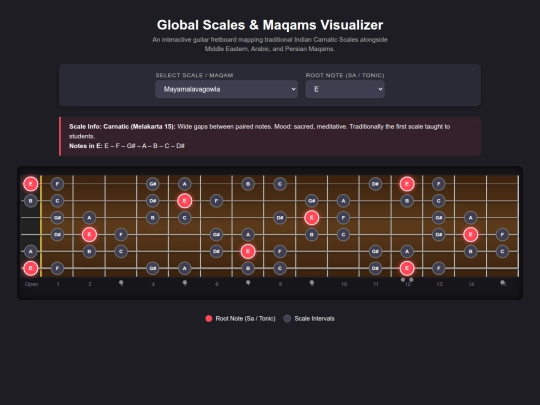Click 'Scale Info: Carnatic (Melakarta 15)' text
The width and height of the screenshot is (540, 405).
pos(122,126)
